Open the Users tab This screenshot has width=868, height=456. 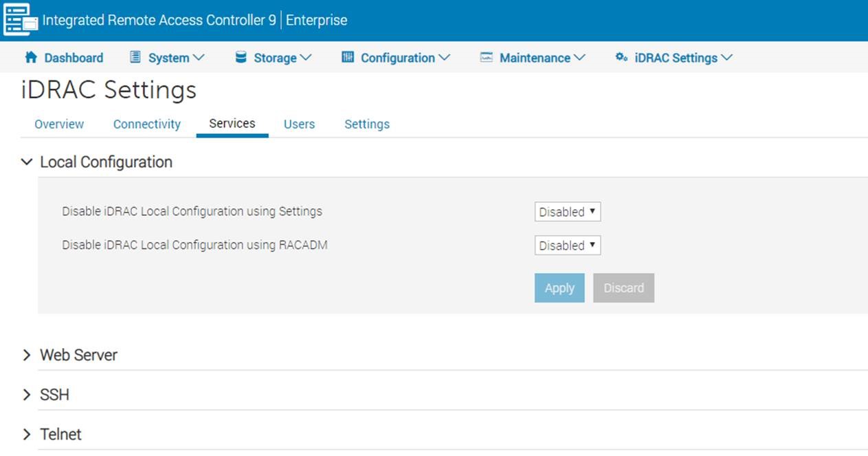pos(299,124)
